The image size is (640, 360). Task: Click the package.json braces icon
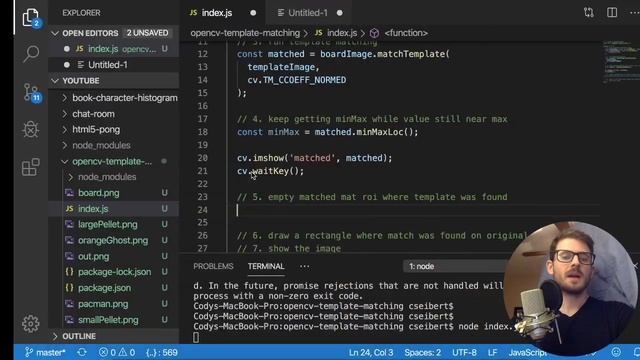click(69, 287)
